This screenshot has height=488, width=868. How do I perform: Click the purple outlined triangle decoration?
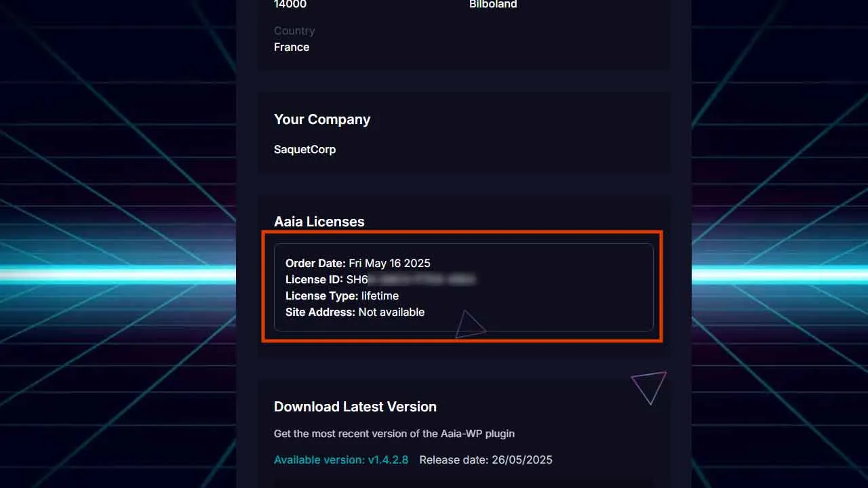[649, 387]
